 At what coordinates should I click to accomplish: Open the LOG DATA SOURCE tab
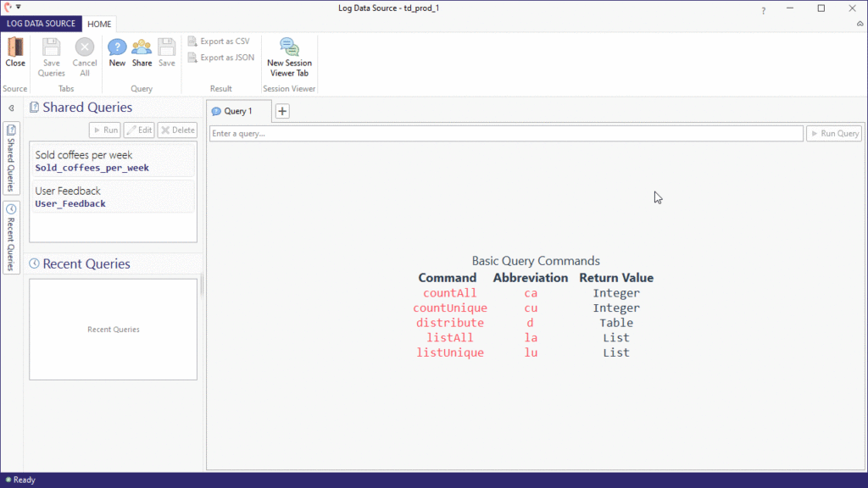(41, 24)
